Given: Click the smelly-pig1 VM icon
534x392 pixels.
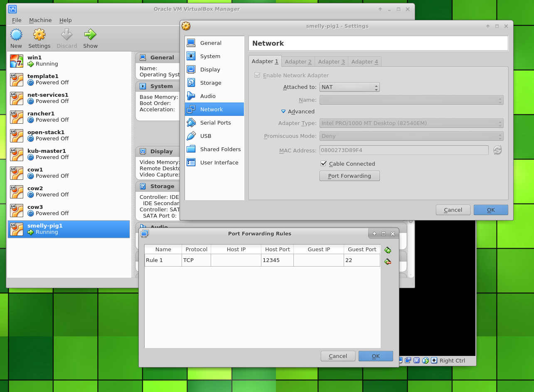Looking at the screenshot, I should tap(17, 229).
